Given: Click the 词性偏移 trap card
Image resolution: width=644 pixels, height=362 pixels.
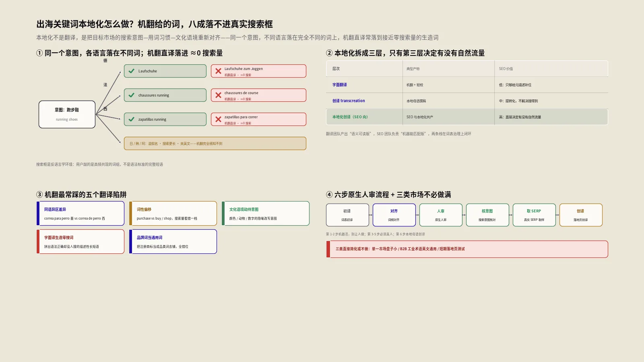Looking at the screenshot, I should click(173, 214).
